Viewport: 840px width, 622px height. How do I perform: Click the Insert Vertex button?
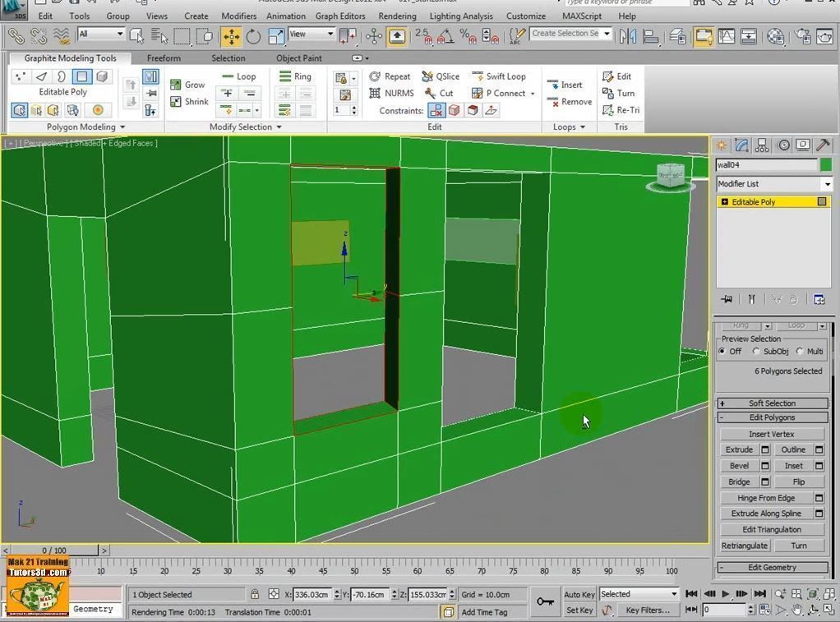coord(771,434)
